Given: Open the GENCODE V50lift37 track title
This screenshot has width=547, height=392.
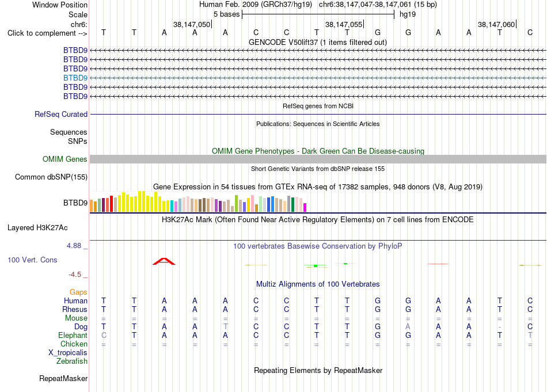Looking at the screenshot, I should pyautogui.click(x=318, y=42).
